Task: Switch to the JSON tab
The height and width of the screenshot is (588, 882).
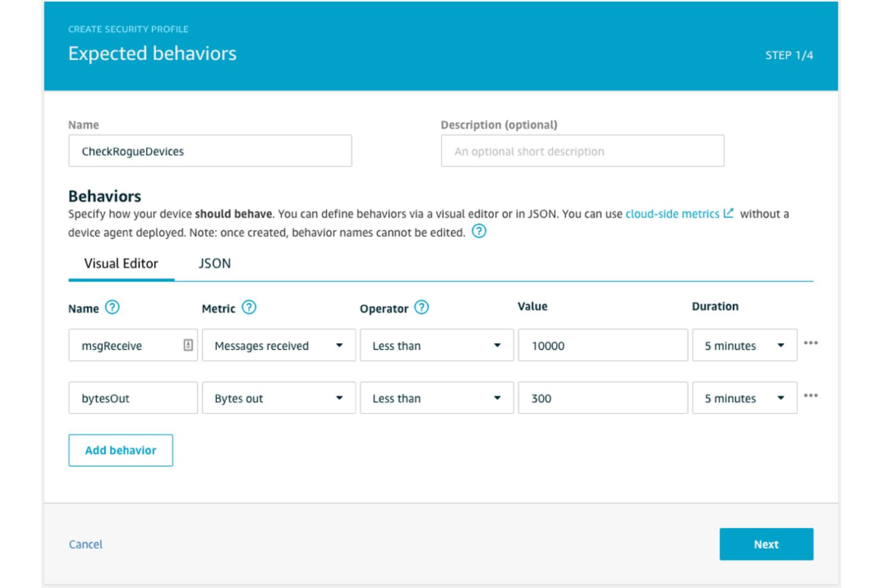Action: tap(215, 263)
